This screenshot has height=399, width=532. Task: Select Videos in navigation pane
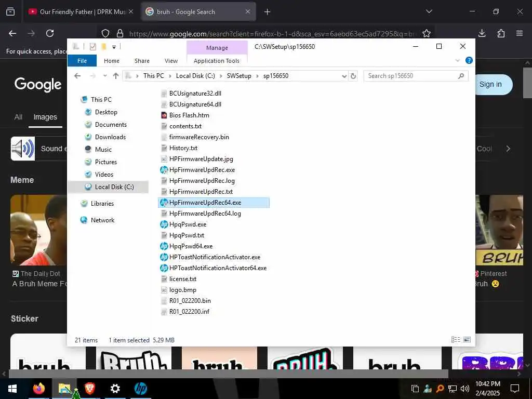[104, 175]
